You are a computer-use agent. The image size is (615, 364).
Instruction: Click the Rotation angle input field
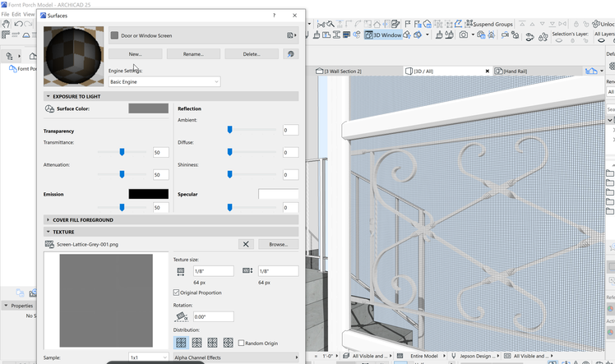213,316
